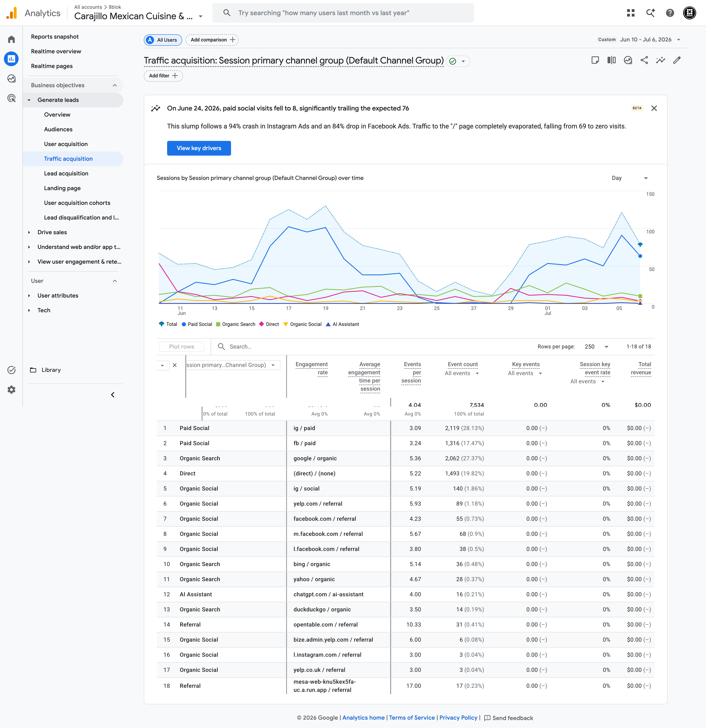The width and height of the screenshot is (706, 728).
Task: Click the Paid Social legend marker
Action: (184, 324)
